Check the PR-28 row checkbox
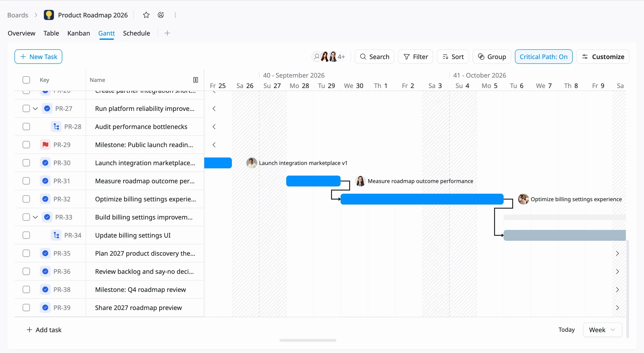Viewport: 644px width, 353px height. coord(26,127)
